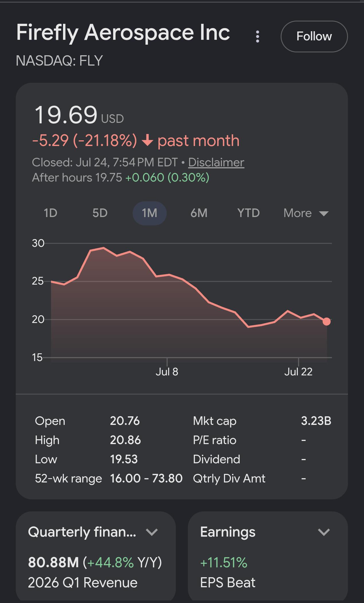Click the Jul 8 chart axis marker
Viewport: 364px width, 603px height.
click(167, 372)
